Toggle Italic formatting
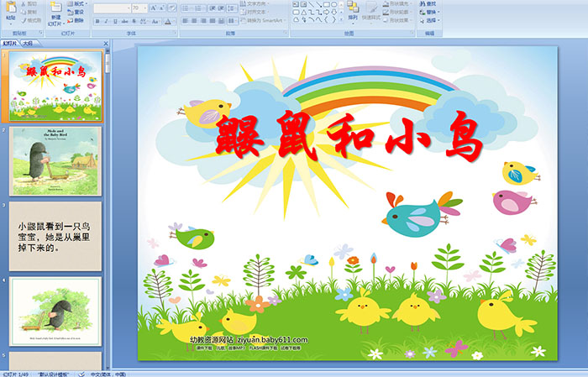The height and width of the screenshot is (377, 588). pyautogui.click(x=106, y=21)
